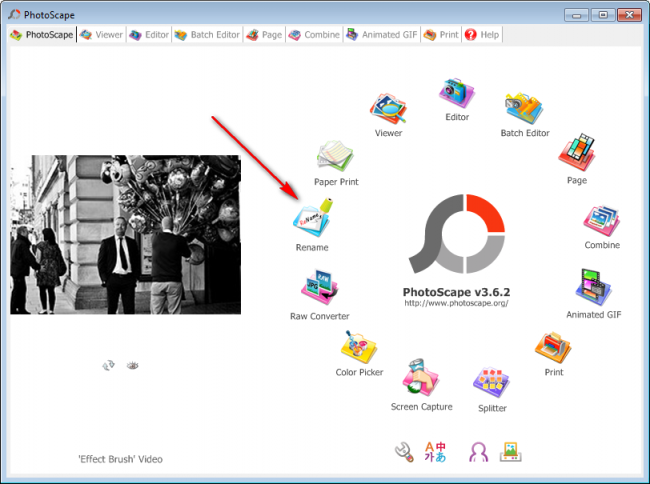This screenshot has width=650, height=484.
Task: Switch to the Editor tab
Action: (x=149, y=35)
